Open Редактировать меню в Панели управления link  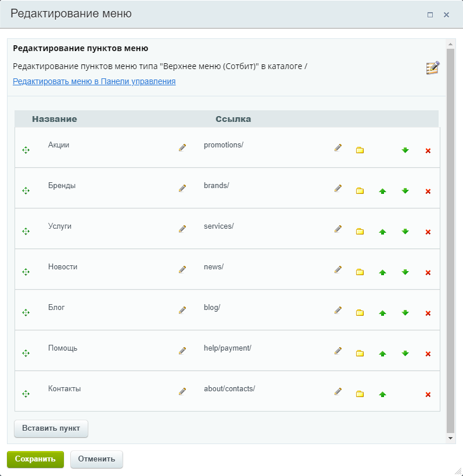(x=94, y=81)
